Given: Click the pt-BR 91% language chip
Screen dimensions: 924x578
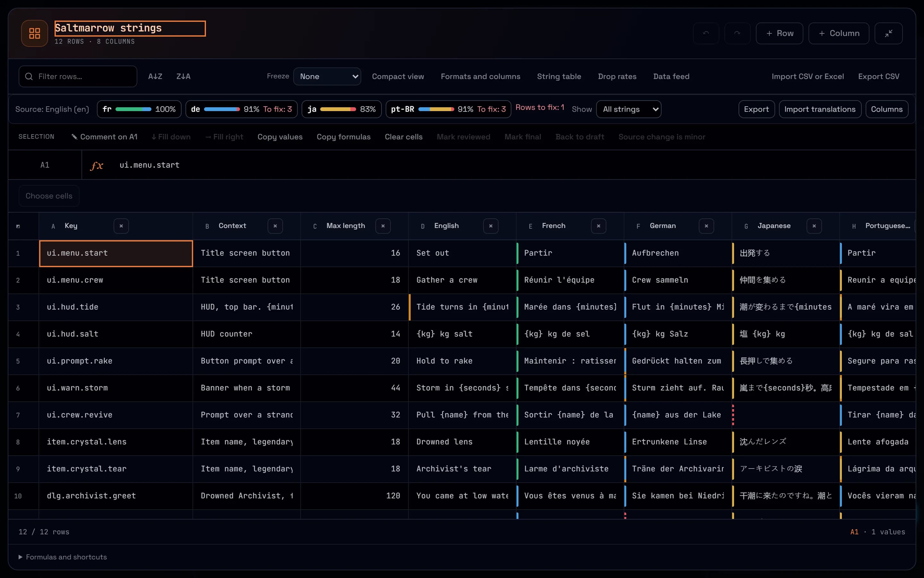Looking at the screenshot, I should (448, 109).
